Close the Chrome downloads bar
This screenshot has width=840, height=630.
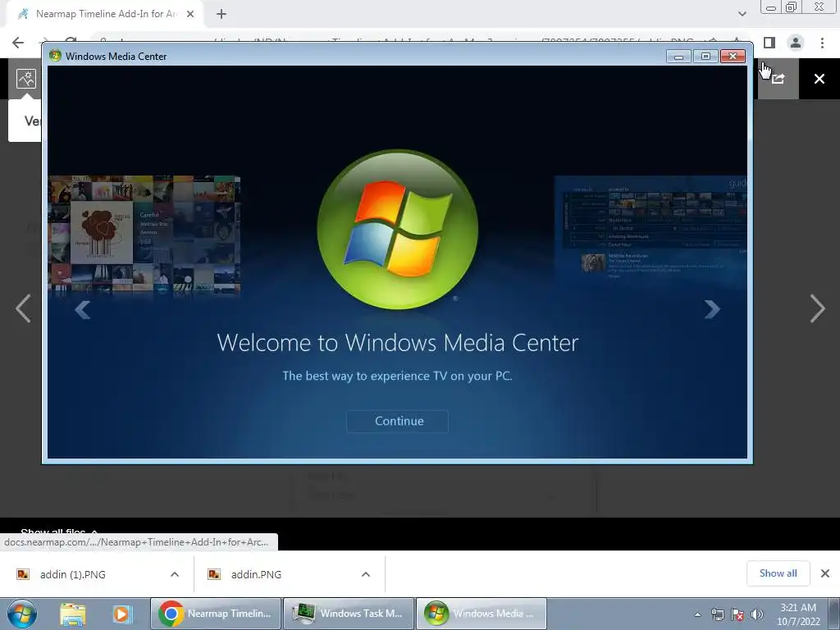tap(825, 573)
